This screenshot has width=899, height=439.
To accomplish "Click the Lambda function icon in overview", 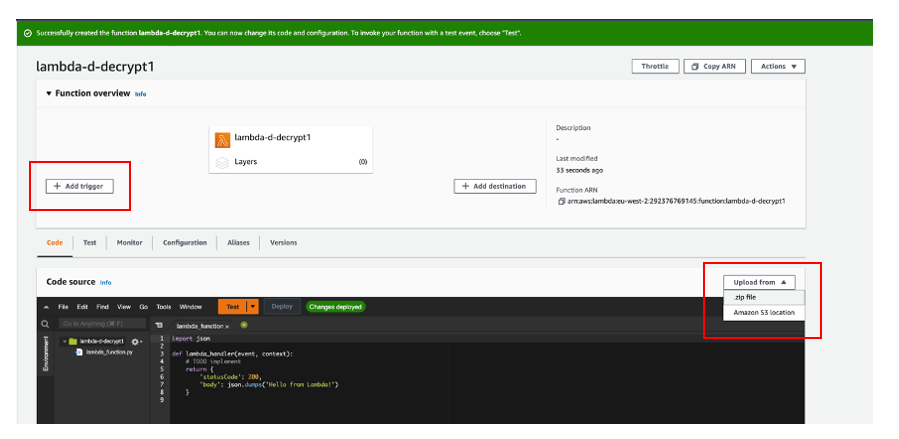I will pyautogui.click(x=222, y=139).
